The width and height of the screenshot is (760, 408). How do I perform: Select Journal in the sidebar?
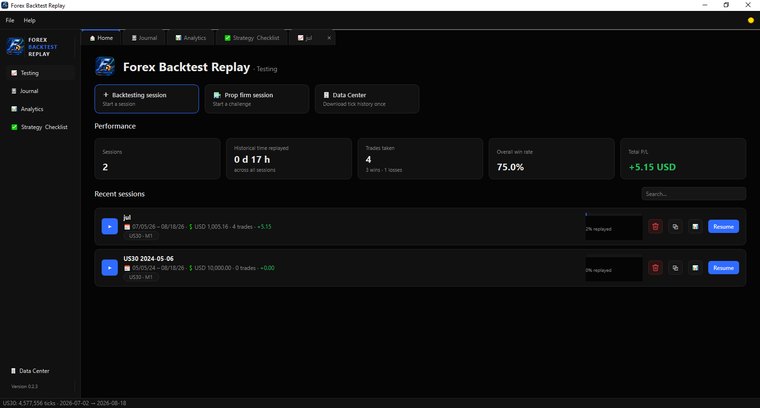click(41, 91)
